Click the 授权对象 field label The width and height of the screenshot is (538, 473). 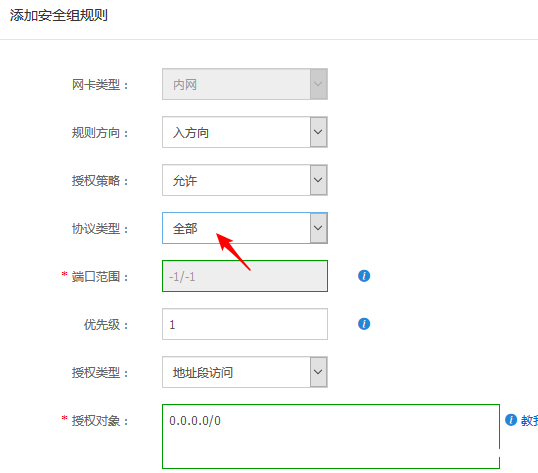coord(96,421)
